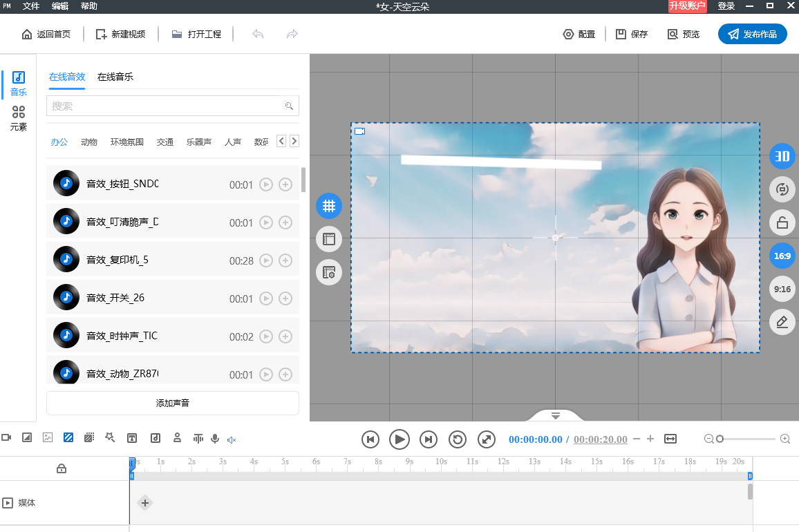This screenshot has height=532, width=799.
Task: Click the microphone recording icon
Action: 215,439
